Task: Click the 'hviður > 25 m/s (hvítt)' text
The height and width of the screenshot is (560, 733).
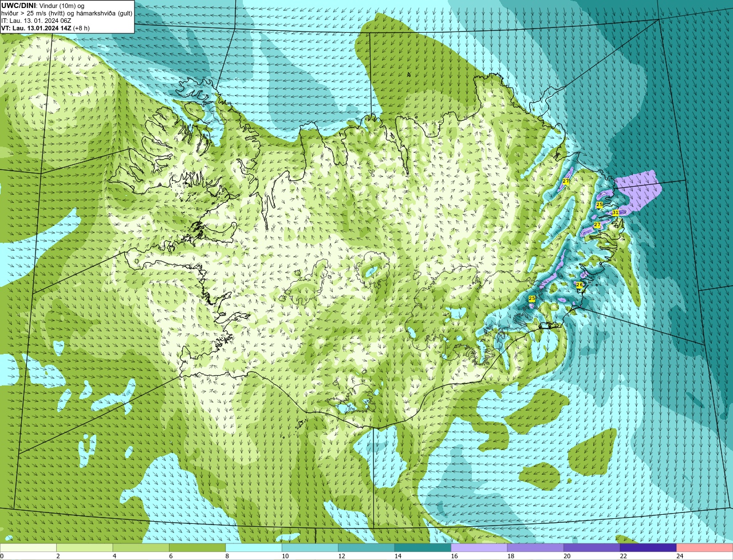Action: (x=33, y=13)
